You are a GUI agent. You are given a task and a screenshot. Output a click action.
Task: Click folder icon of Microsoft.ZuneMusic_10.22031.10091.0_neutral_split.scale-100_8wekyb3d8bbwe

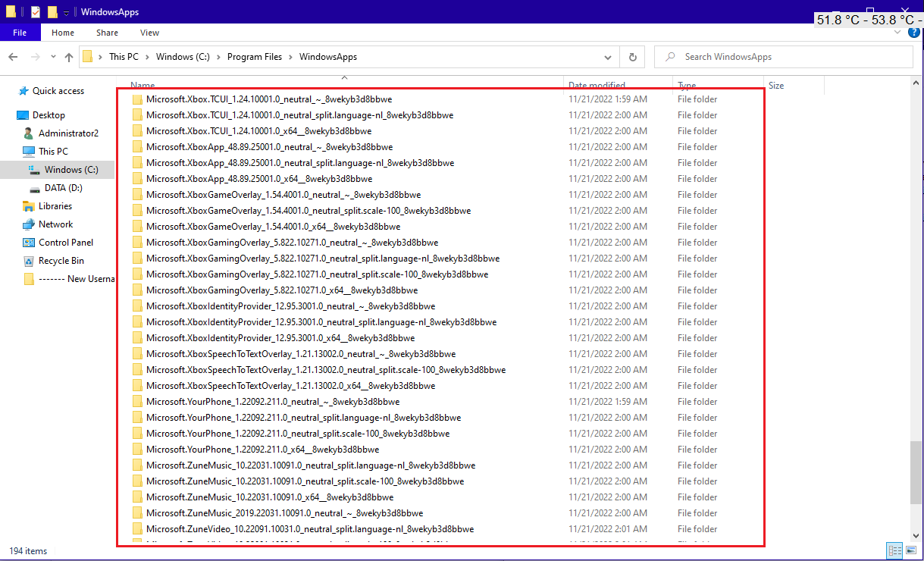[137, 481]
